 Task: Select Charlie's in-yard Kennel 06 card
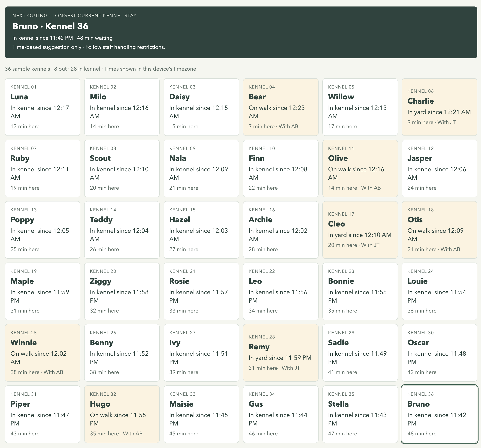tap(439, 107)
